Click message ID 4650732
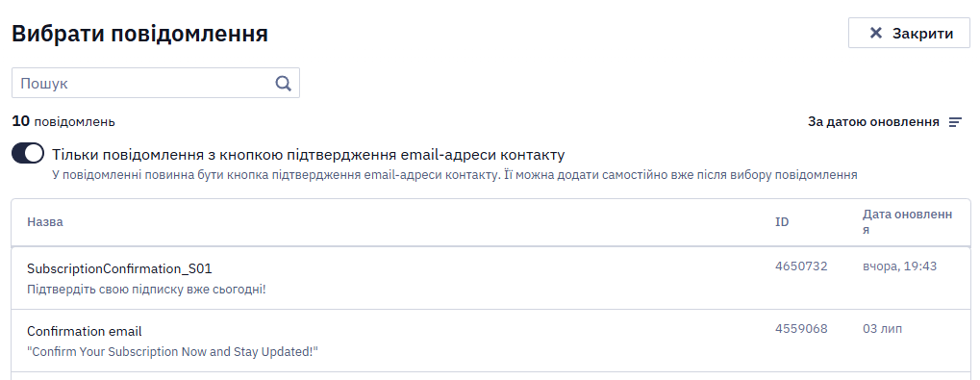The height and width of the screenshot is (380, 980). [801, 266]
